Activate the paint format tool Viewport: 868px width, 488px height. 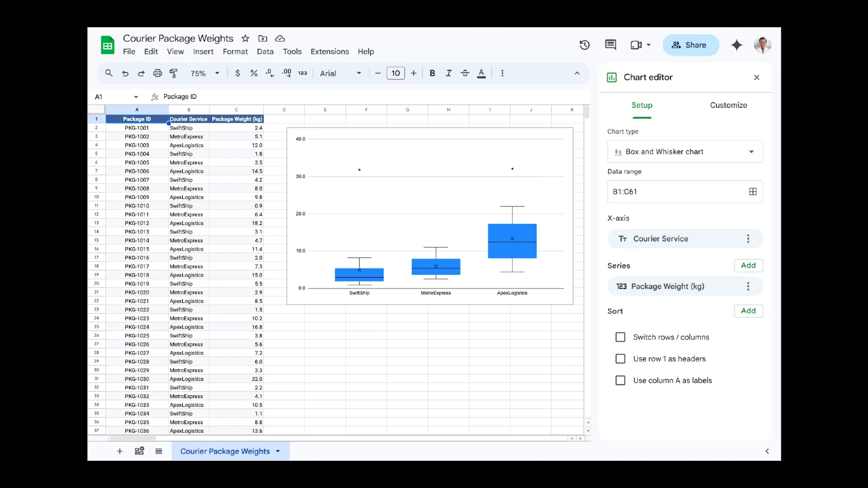click(174, 73)
